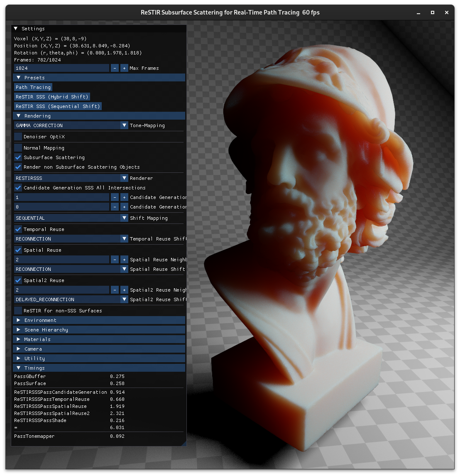460x476 pixels.
Task: Click the Candidate Generation field showing 0
Action: coord(61,207)
